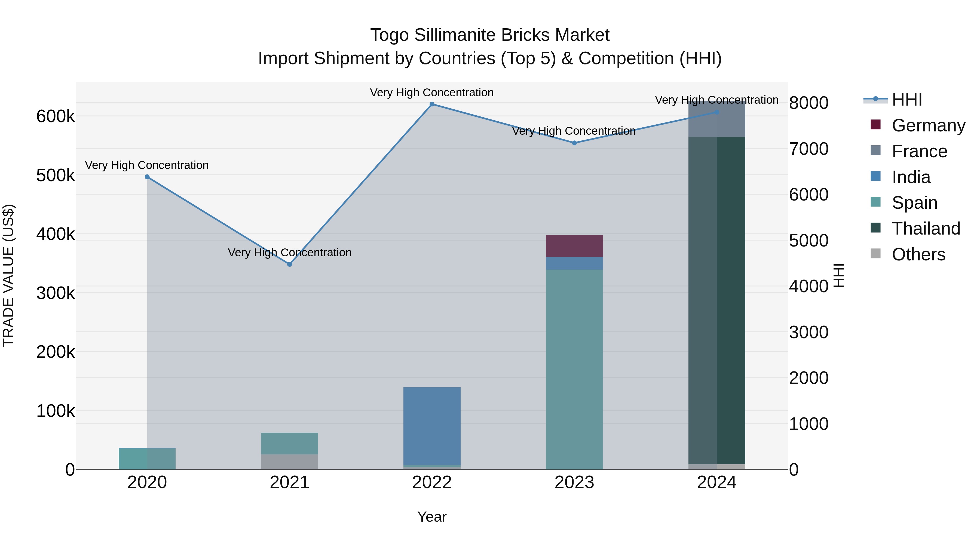Click the '8000' HHI axis tick
This screenshot has height=551, width=980.
pos(809,103)
